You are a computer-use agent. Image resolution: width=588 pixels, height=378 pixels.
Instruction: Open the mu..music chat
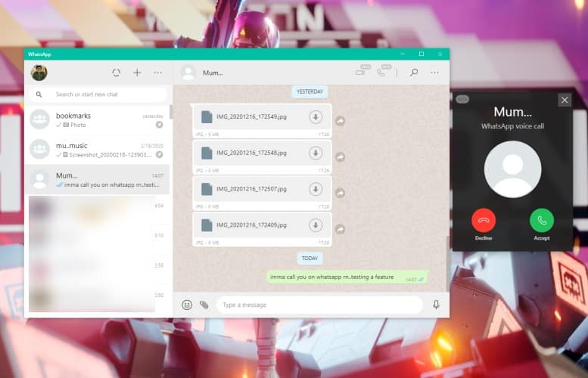[97, 150]
